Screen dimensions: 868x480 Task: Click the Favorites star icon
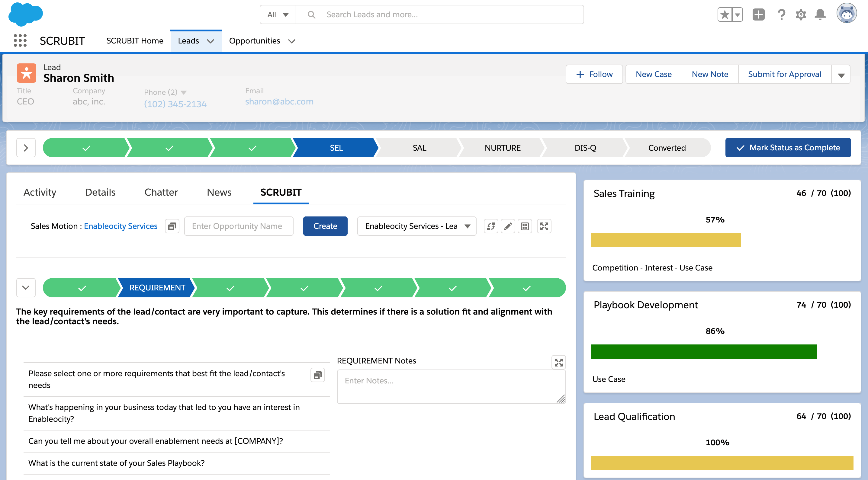pos(725,14)
